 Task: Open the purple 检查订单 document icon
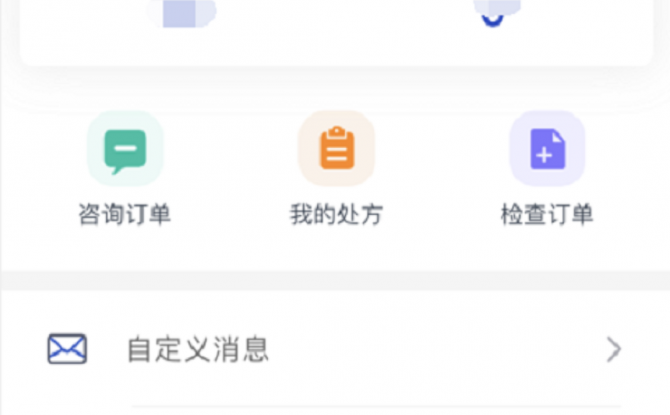(x=547, y=148)
